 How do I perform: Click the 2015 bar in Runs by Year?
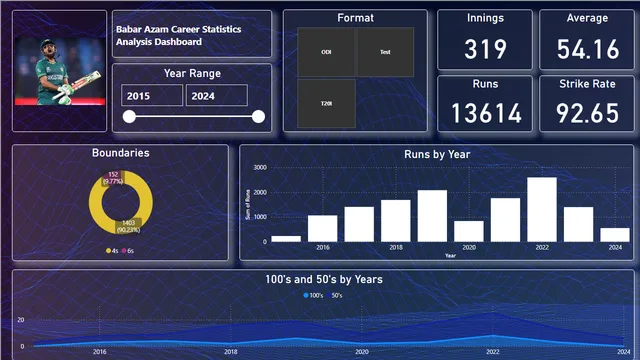(286, 239)
